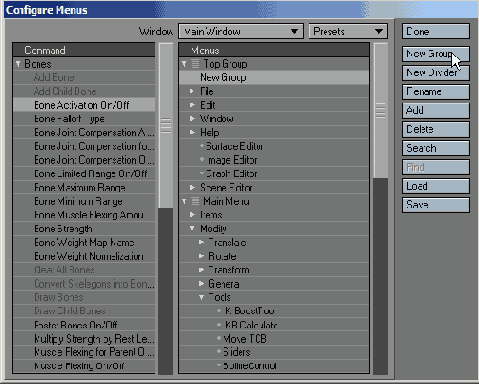
Task: Collapse the Bones command group
Action: 18,64
